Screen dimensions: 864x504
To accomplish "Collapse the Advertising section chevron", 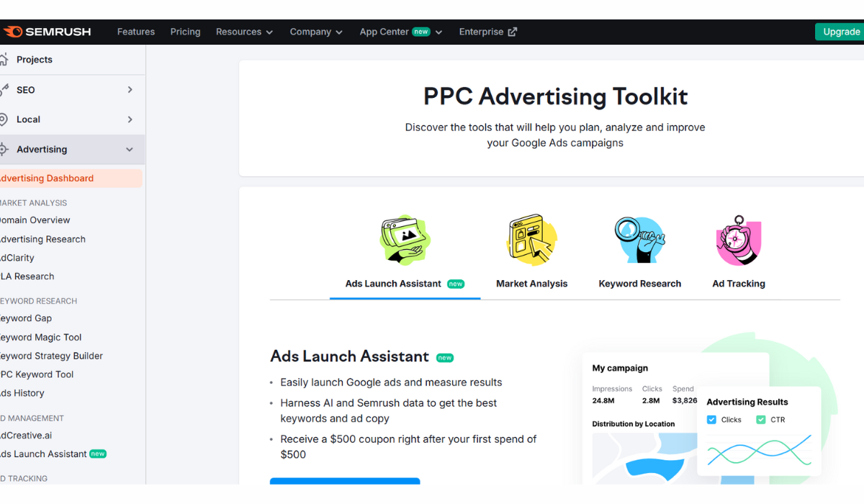I will 130,150.
